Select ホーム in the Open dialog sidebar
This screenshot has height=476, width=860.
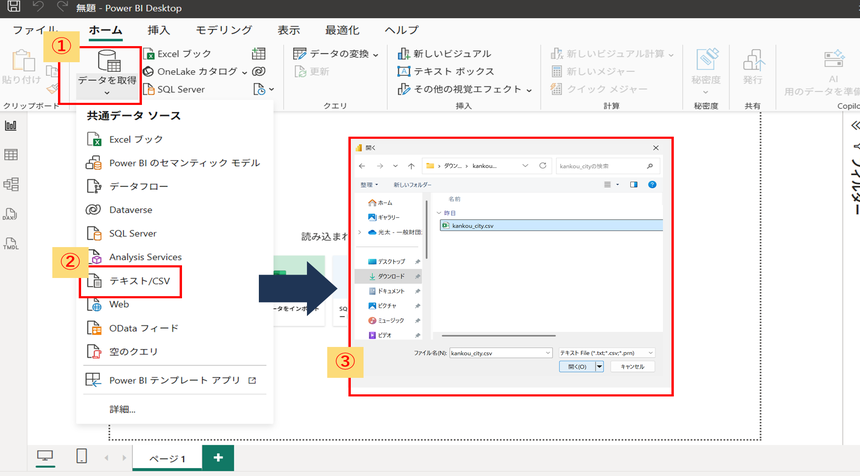coord(381,203)
